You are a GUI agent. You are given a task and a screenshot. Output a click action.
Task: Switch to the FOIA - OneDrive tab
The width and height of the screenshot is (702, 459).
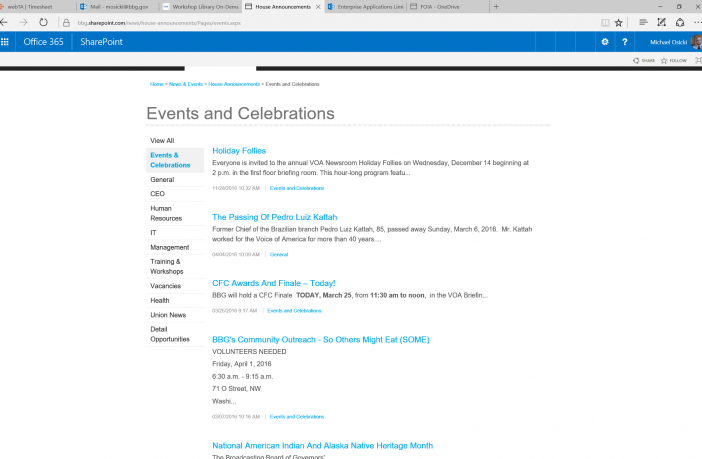(448, 7)
